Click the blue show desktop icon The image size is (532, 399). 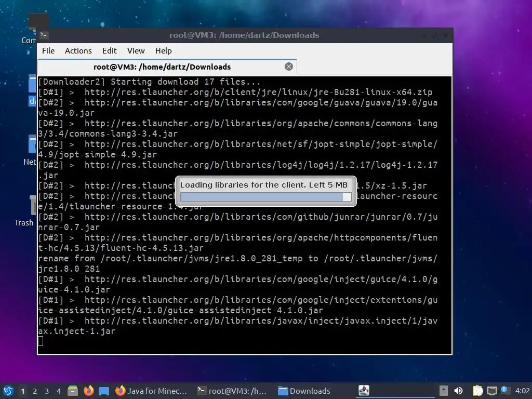104,391
